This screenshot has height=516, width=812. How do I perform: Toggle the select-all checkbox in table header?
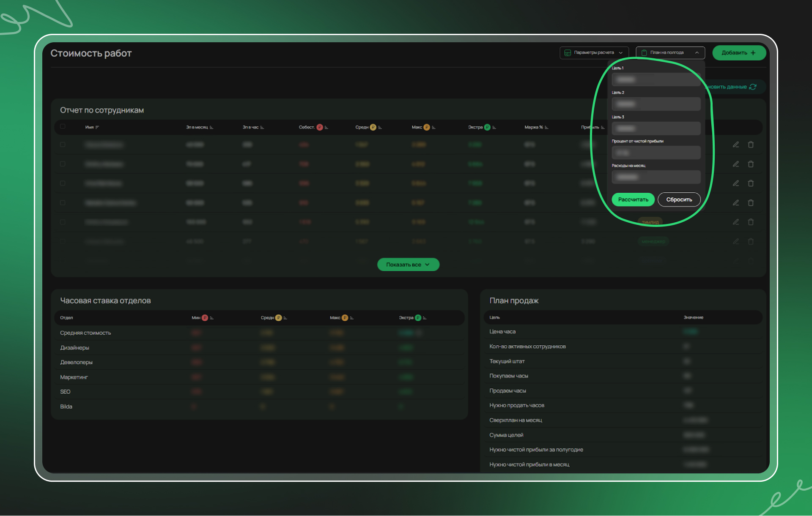(x=63, y=126)
